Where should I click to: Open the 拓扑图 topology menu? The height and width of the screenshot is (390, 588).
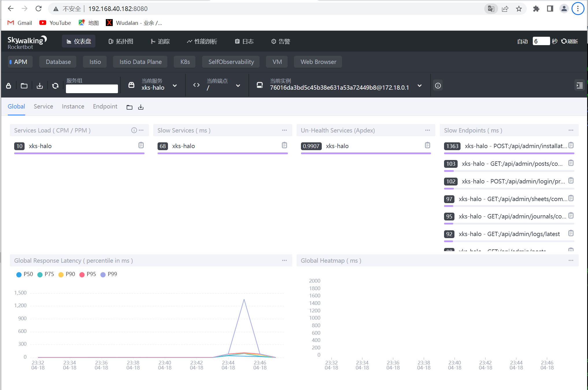click(x=121, y=41)
